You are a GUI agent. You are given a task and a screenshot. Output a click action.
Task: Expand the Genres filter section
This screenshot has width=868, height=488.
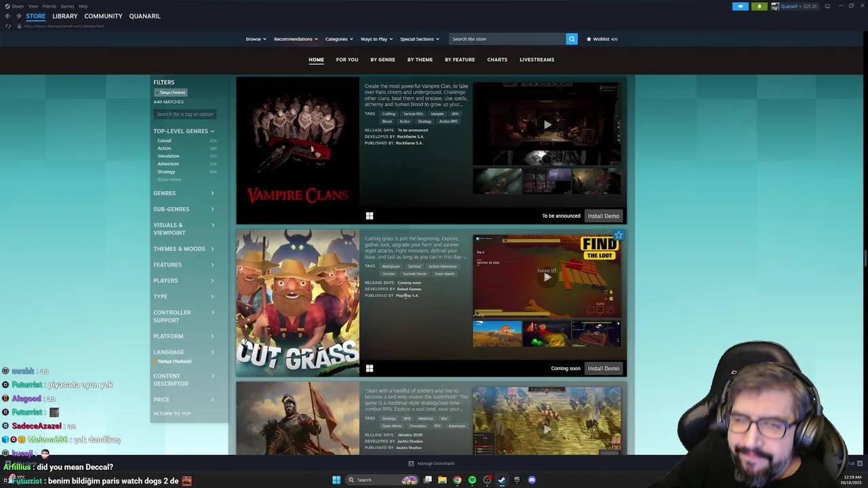pos(184,193)
